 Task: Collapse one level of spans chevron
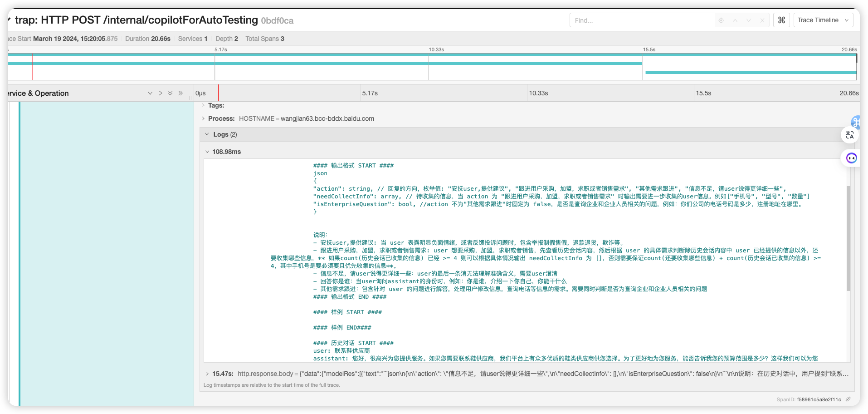[161, 93]
